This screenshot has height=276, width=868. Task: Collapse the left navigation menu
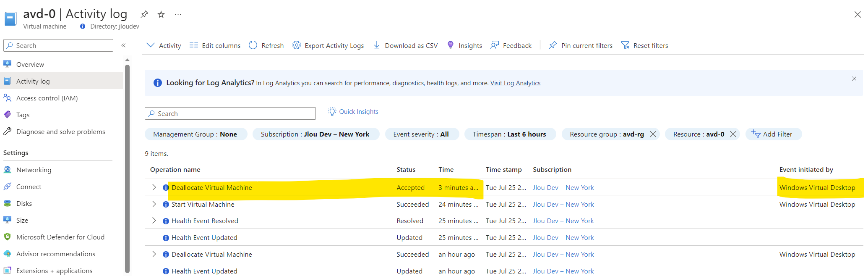(123, 45)
